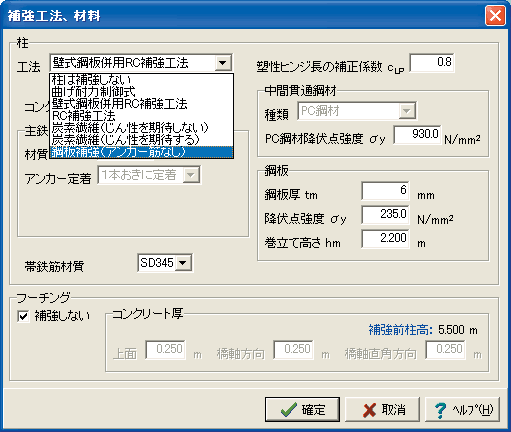Collapse the 工法 dropdown via its arrow
This screenshot has height=432, width=511.
[223, 63]
